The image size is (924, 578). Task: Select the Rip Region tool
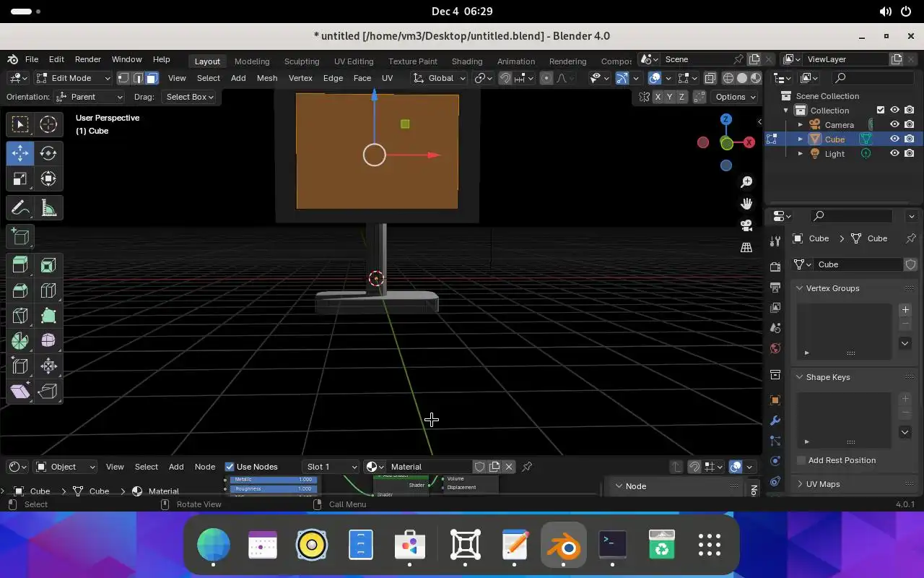pos(48,391)
